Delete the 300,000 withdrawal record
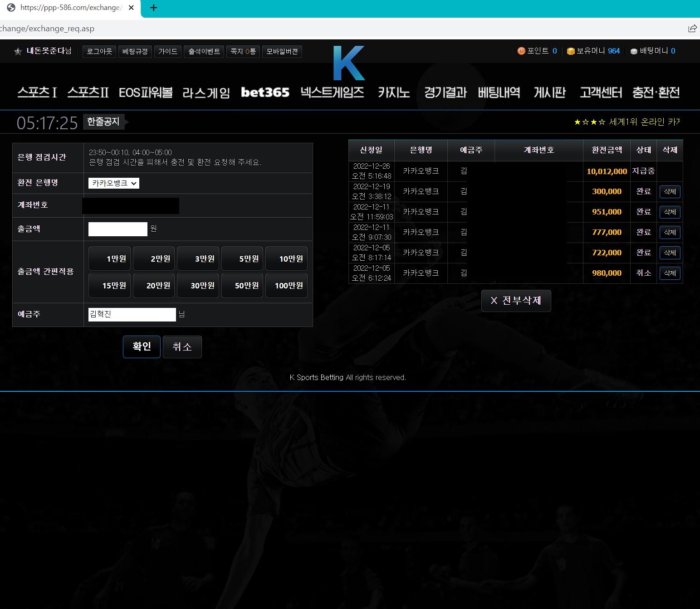The width and height of the screenshot is (700, 609). 670,192
